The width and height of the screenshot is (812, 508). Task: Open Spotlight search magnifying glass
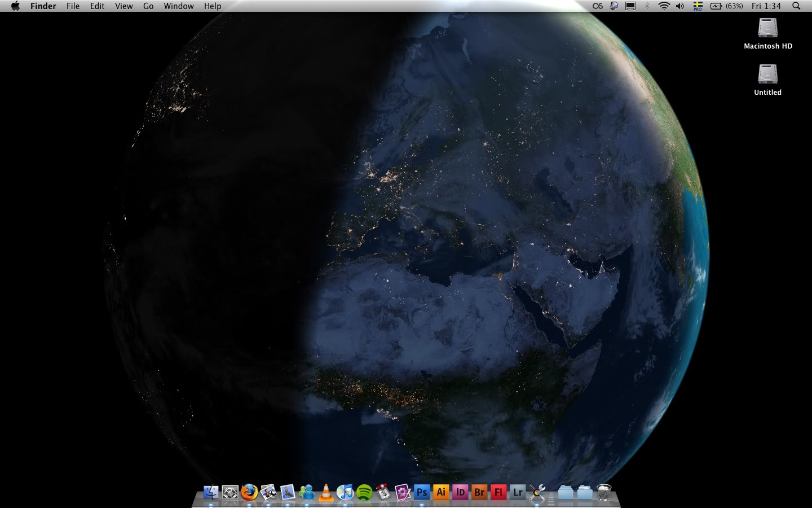point(796,6)
